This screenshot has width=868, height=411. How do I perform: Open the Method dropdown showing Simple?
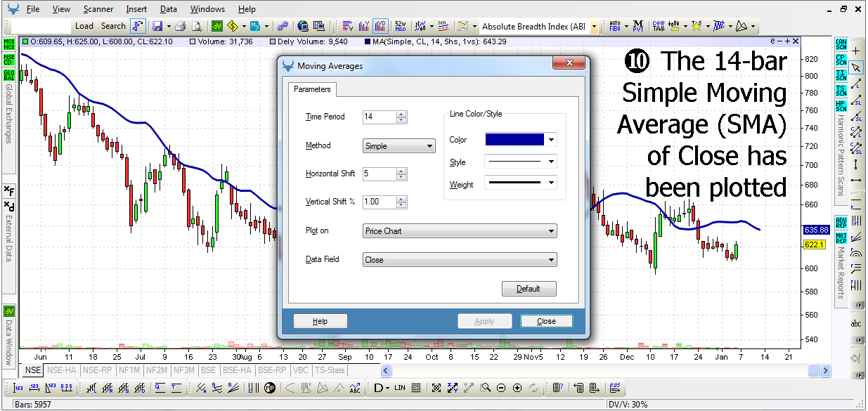tap(399, 146)
